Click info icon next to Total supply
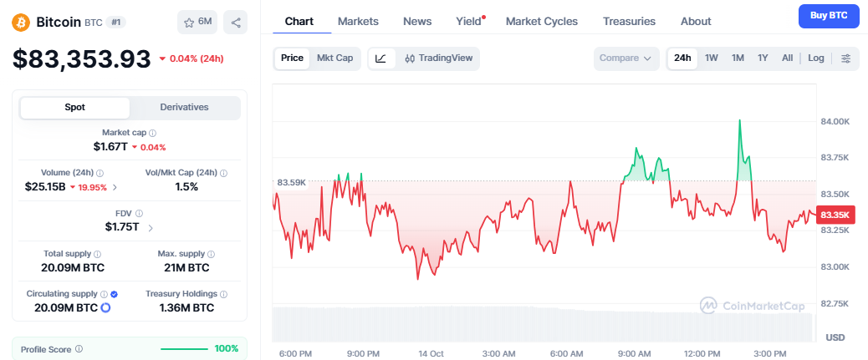The width and height of the screenshot is (868, 360). click(98, 254)
